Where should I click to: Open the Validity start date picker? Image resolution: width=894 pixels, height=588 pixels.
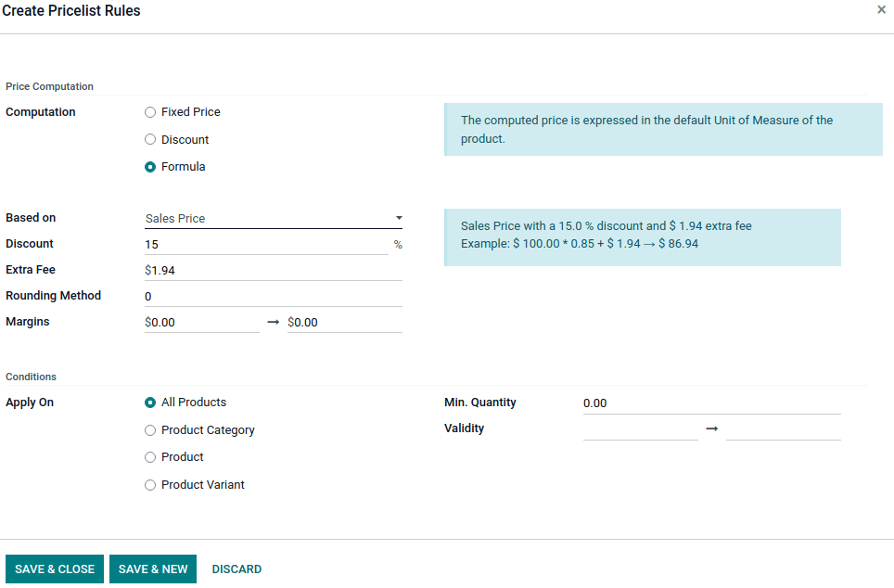[x=640, y=428]
